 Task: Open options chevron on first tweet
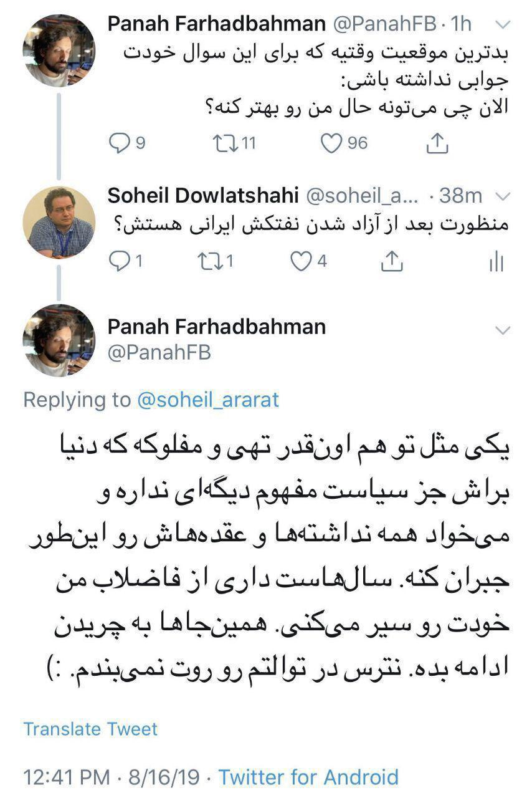501,25
